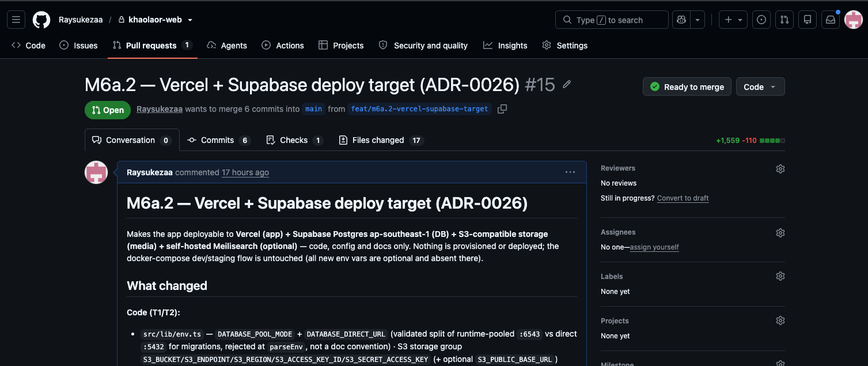
Task: Open the hamburger navigation menu
Action: point(16,20)
